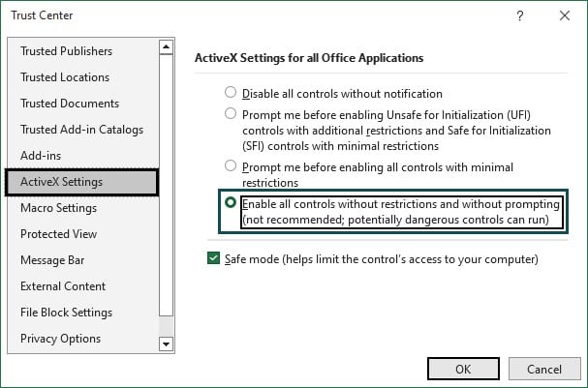Click the Help question mark icon

coord(520,15)
